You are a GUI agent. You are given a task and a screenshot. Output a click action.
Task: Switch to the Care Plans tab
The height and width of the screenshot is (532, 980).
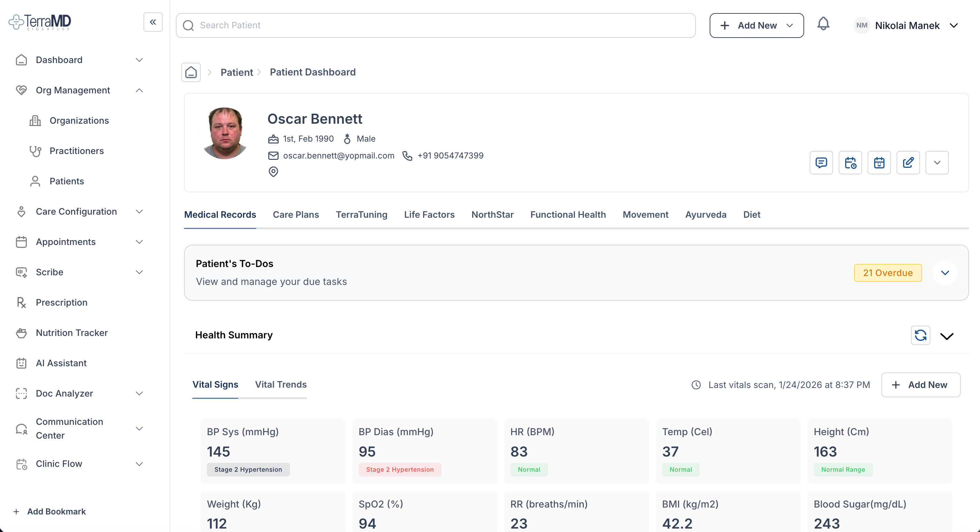296,214
